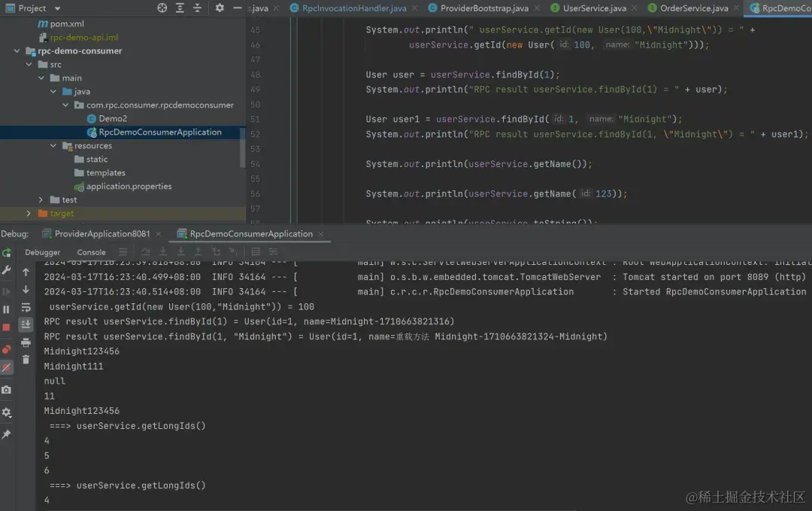Viewport: 812px width, 511px height.
Task: Close ProviderBootstrap.java editor tab
Action: (x=537, y=8)
